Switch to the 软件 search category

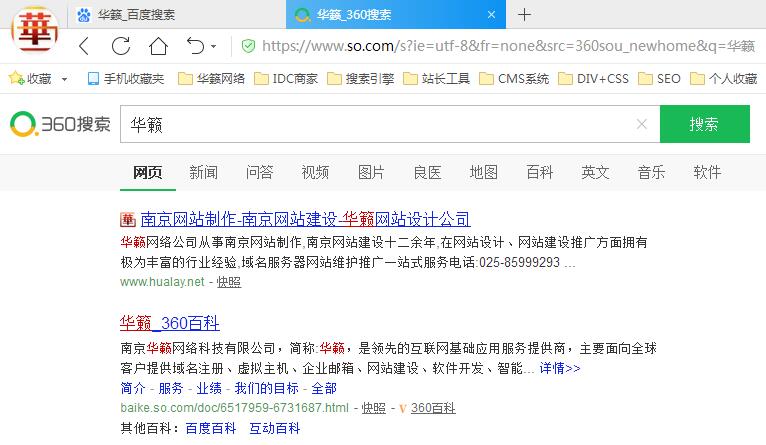pos(707,172)
